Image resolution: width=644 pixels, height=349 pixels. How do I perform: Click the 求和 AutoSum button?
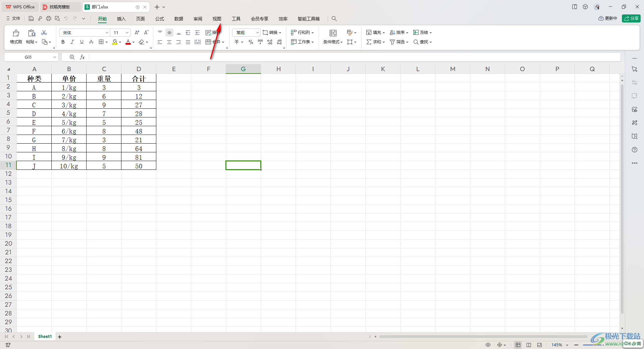click(375, 42)
